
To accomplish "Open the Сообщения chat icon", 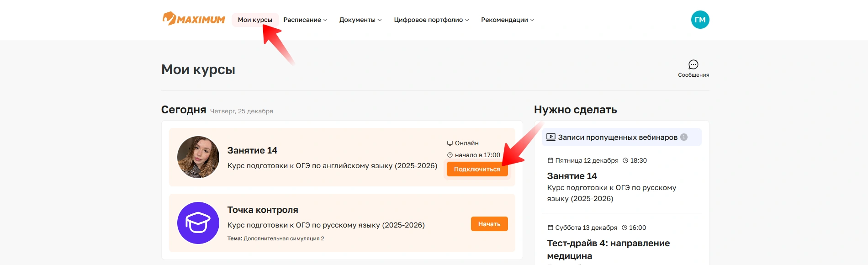I will point(693,64).
